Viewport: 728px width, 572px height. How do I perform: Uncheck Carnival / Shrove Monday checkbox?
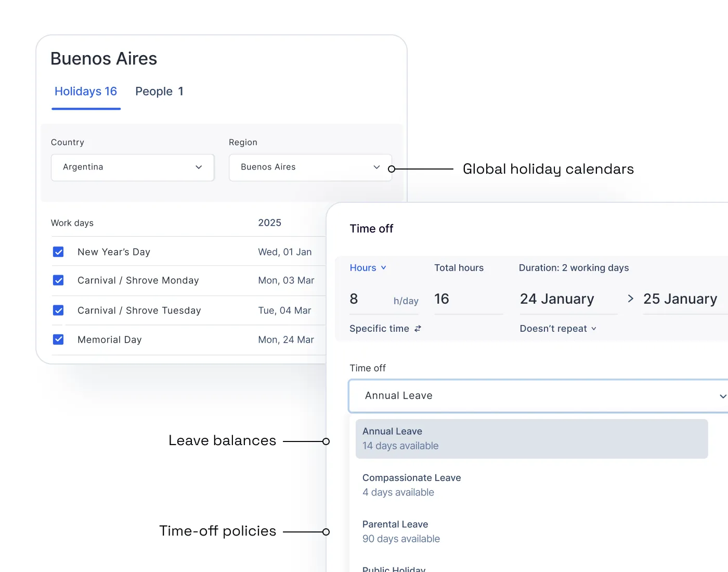[x=58, y=281]
